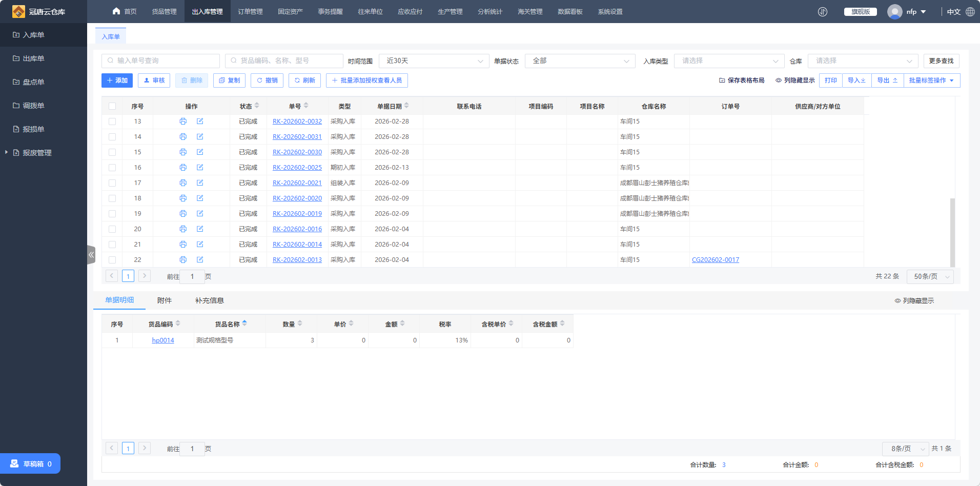The width and height of the screenshot is (980, 486).
Task: Open the 50条/页 page size dropdown
Action: (x=930, y=276)
